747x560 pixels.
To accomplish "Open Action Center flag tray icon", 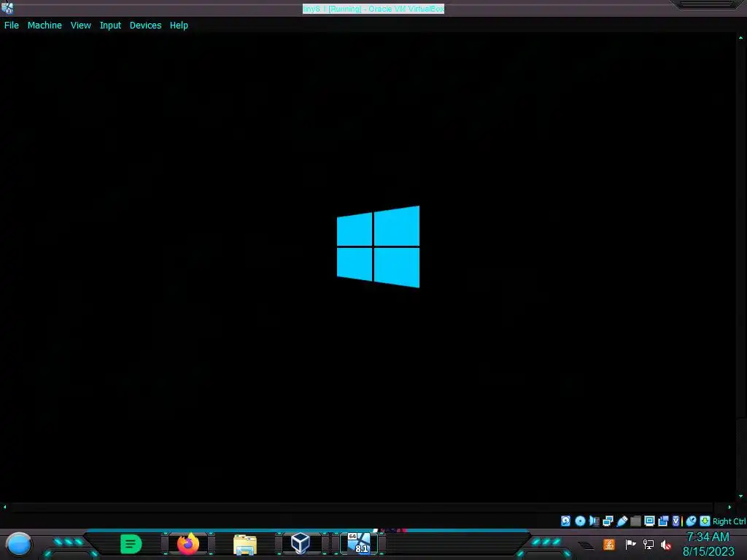I will point(630,544).
